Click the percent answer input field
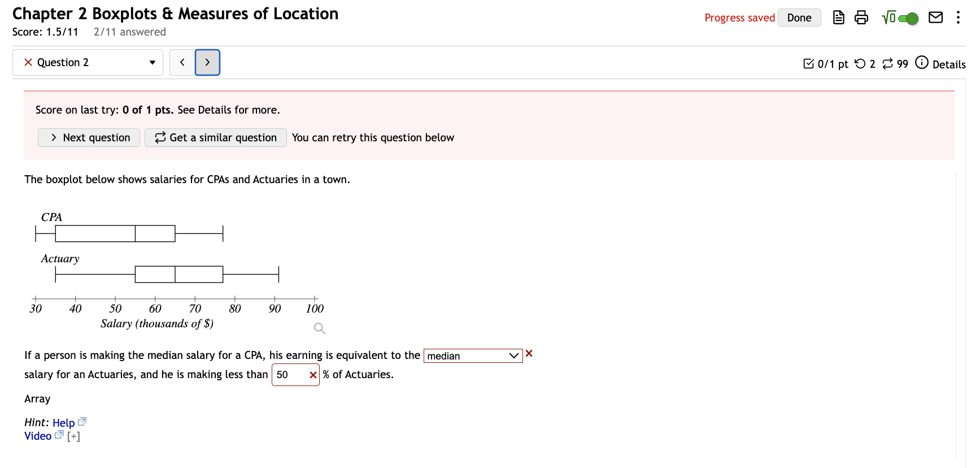 pyautogui.click(x=295, y=375)
